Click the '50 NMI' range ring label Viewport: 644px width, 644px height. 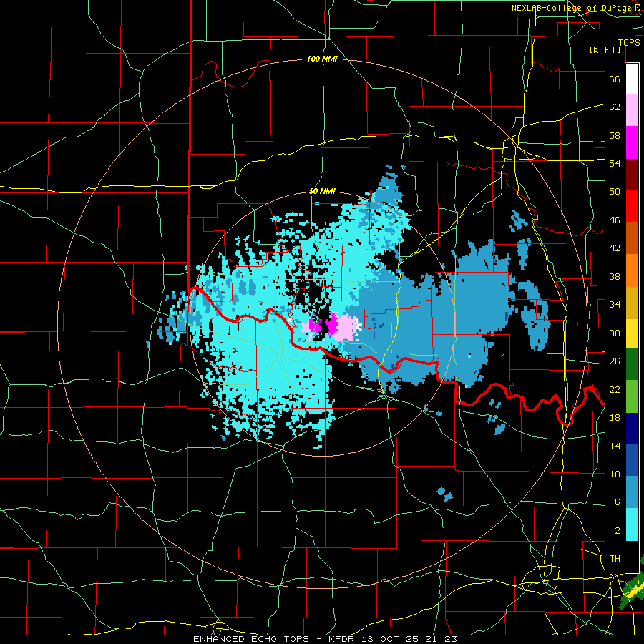click(x=322, y=191)
